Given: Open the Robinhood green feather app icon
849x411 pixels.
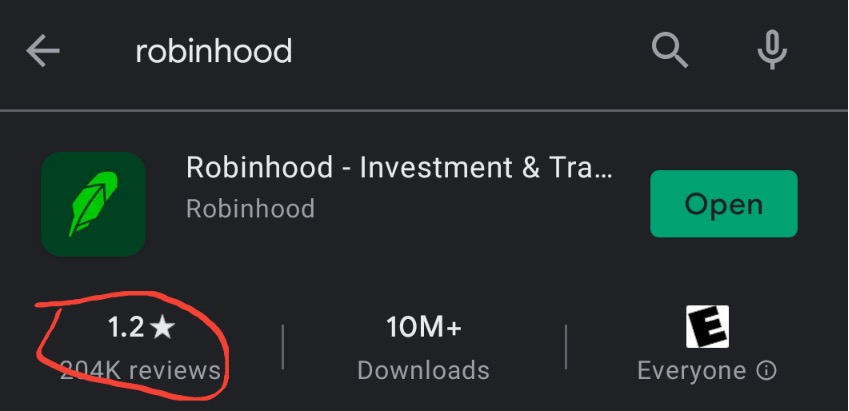Looking at the screenshot, I should click(93, 204).
